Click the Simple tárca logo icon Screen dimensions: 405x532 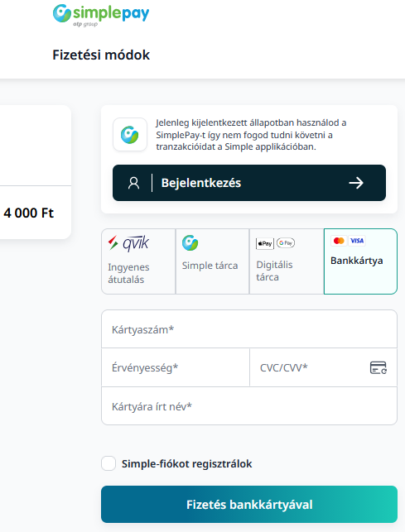click(190, 243)
